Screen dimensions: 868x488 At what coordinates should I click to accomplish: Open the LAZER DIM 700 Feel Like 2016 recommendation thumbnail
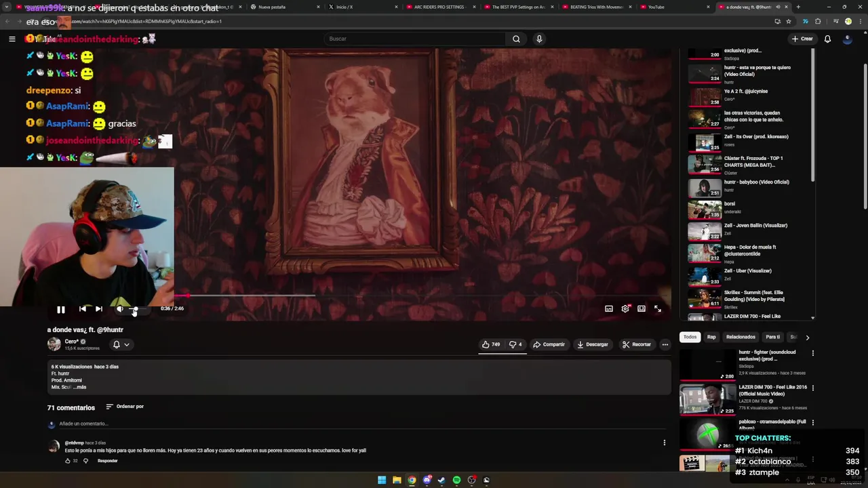coord(708,399)
